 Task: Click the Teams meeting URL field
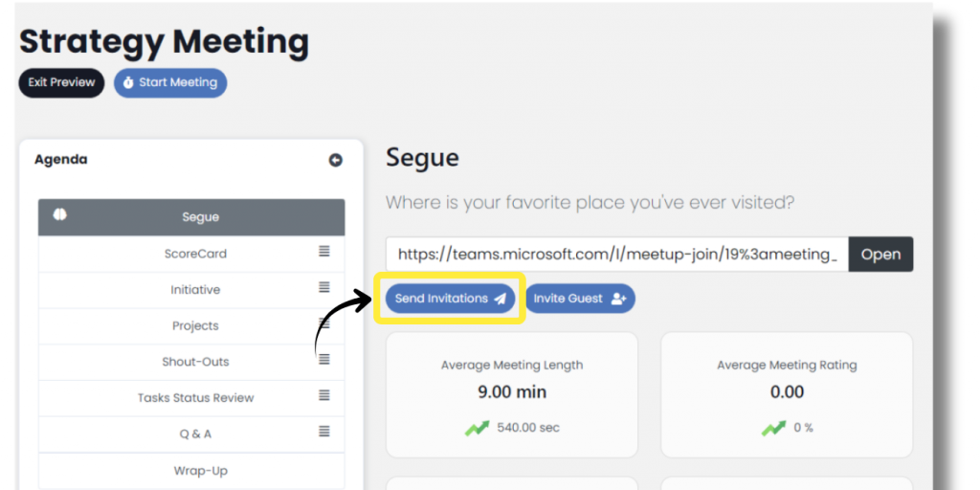pos(617,255)
